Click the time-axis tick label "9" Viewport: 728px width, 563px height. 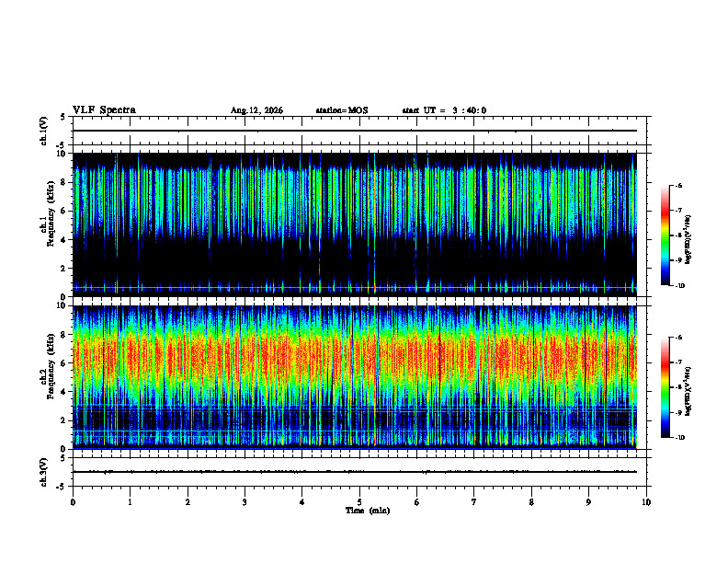pyautogui.click(x=588, y=502)
